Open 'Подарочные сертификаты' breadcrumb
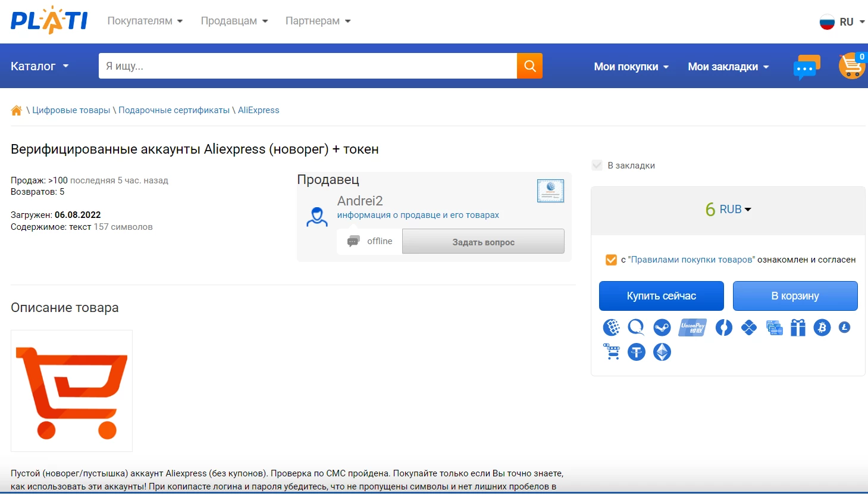The height and width of the screenshot is (496, 868). [x=174, y=110]
